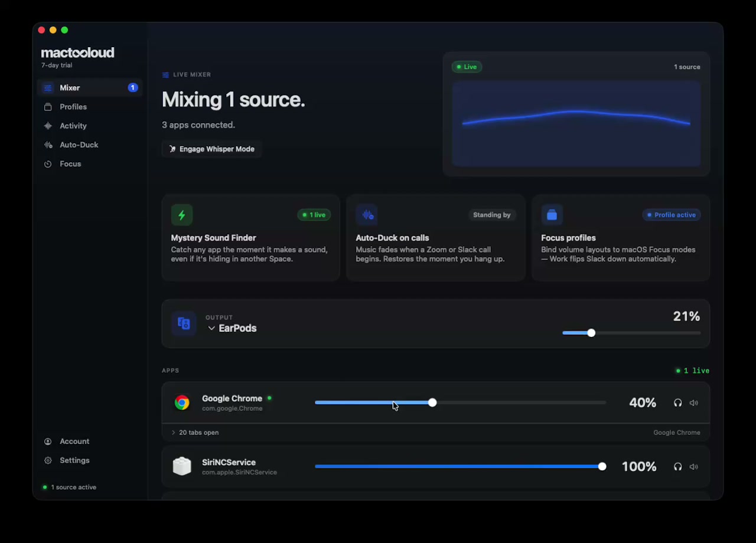756x543 pixels.
Task: Click the Google Chrome app icon
Action: click(x=182, y=403)
